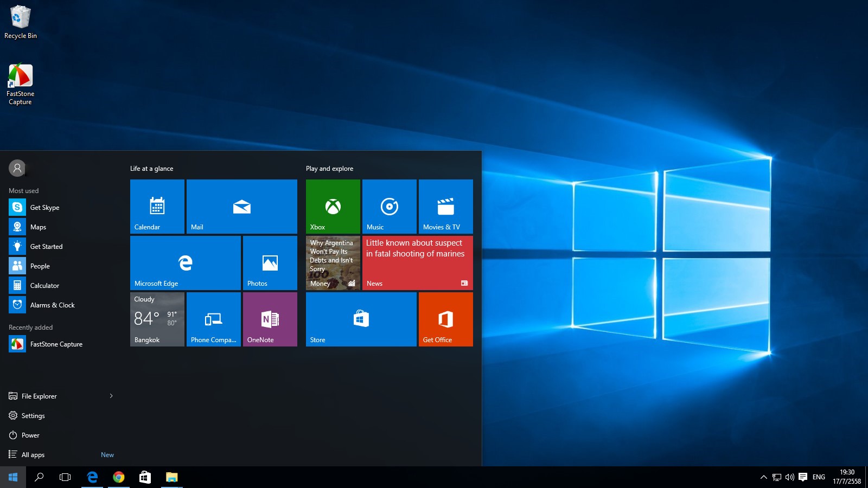Viewport: 868px width, 488px height.
Task: Open the Movies & TV tile
Action: point(446,207)
